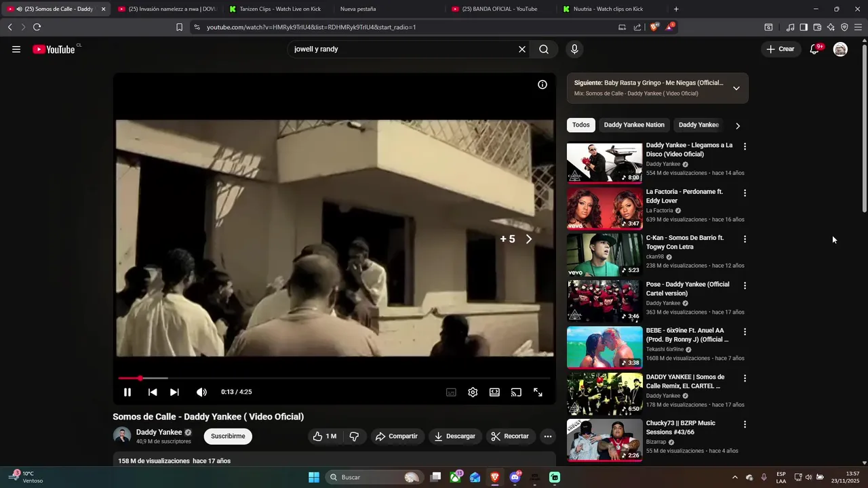The height and width of the screenshot is (488, 868).
Task: Start voice search with microphone
Action: (574, 49)
